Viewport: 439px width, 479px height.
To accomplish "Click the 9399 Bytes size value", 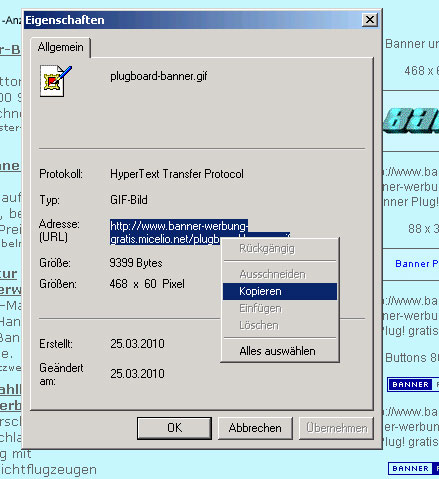I will pos(136,263).
